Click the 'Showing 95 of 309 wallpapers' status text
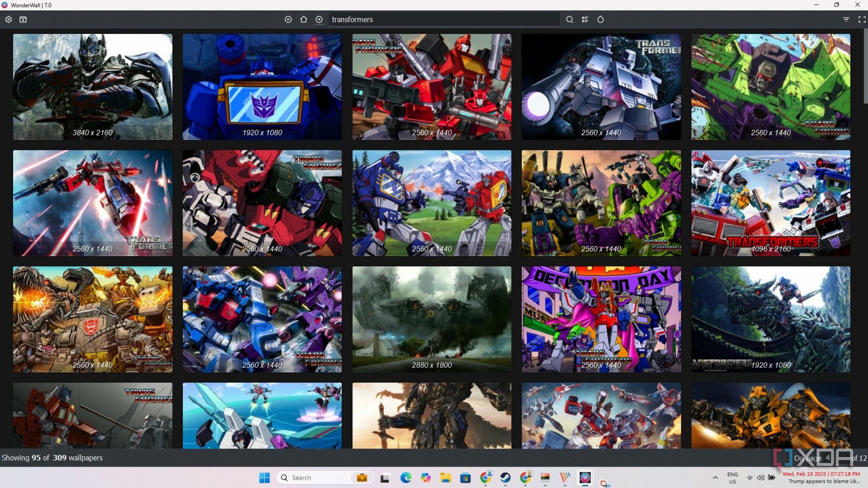The height and width of the screenshot is (488, 868). pyautogui.click(x=52, y=458)
